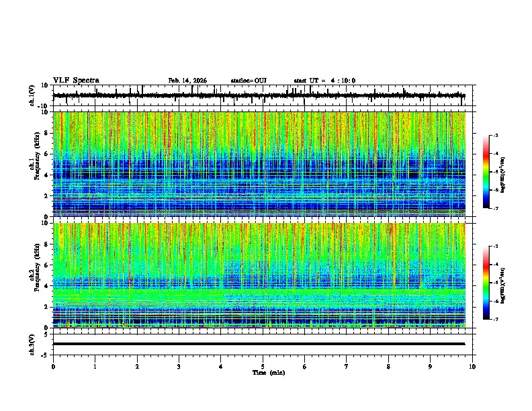
Task: Click time axis tick label '9'
Action: [x=430, y=367]
